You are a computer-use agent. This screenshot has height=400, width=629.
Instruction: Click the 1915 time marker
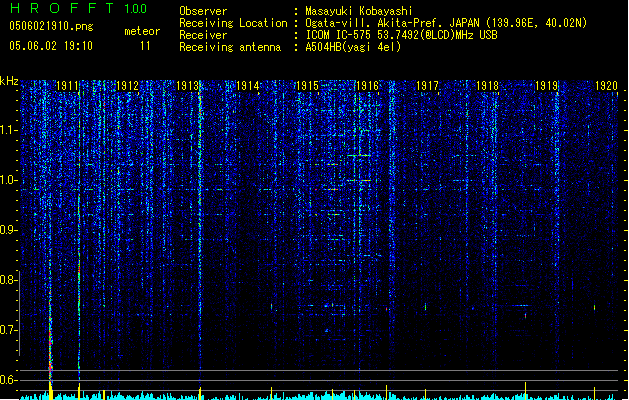pyautogui.click(x=307, y=86)
